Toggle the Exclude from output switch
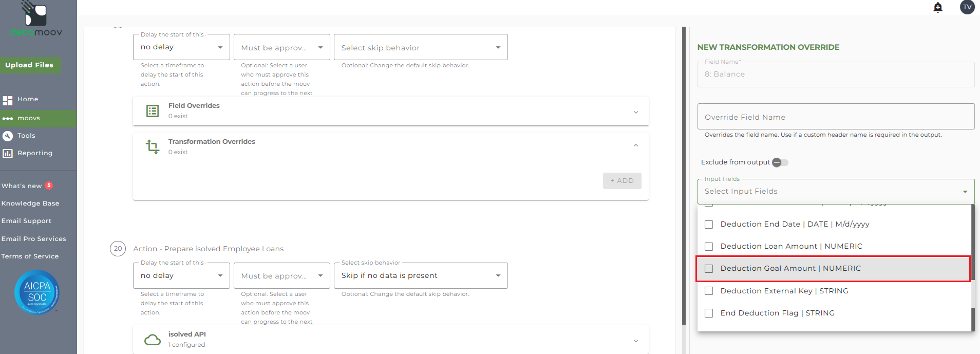 point(780,162)
